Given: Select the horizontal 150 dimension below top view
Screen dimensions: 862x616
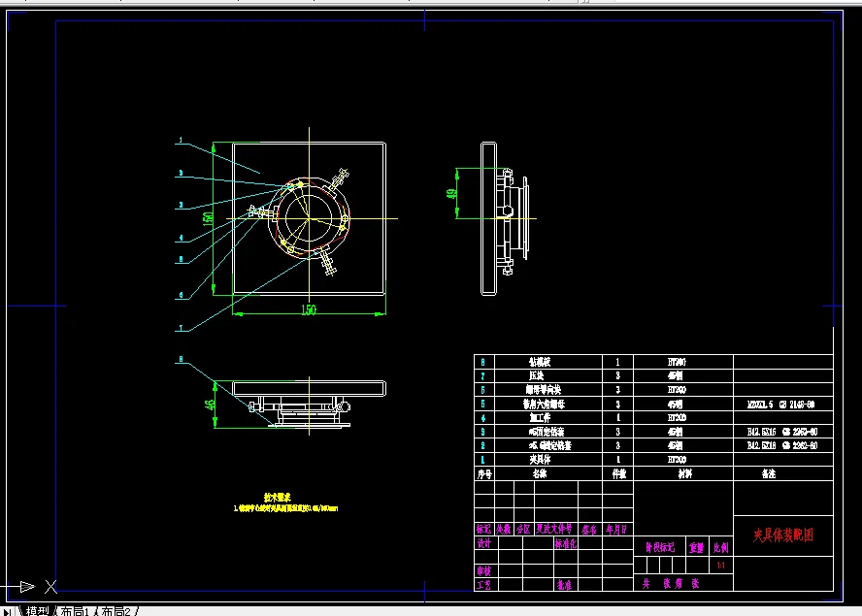Looking at the screenshot, I should coord(309,309).
